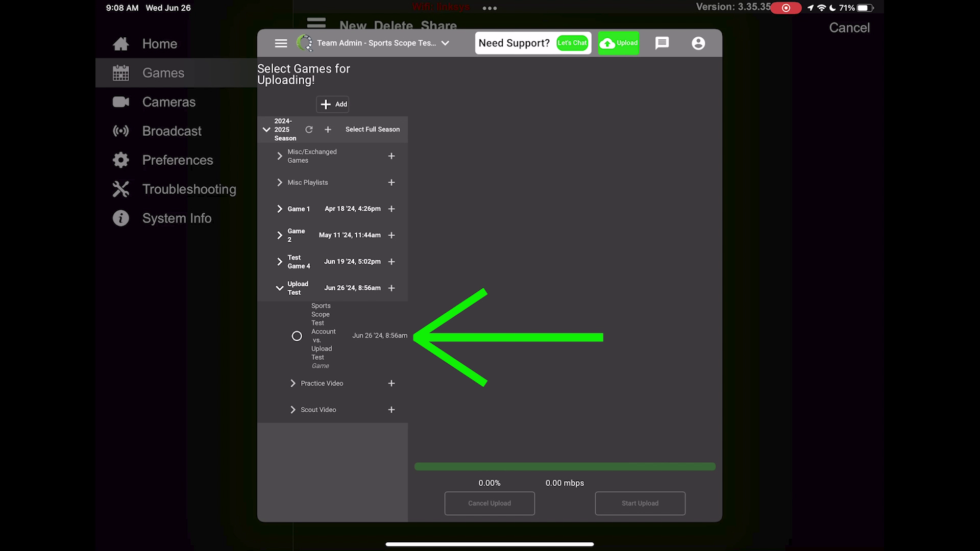This screenshot has width=980, height=551.
Task: Add item to 2024-2025 Season via plus icon
Action: coord(328,130)
